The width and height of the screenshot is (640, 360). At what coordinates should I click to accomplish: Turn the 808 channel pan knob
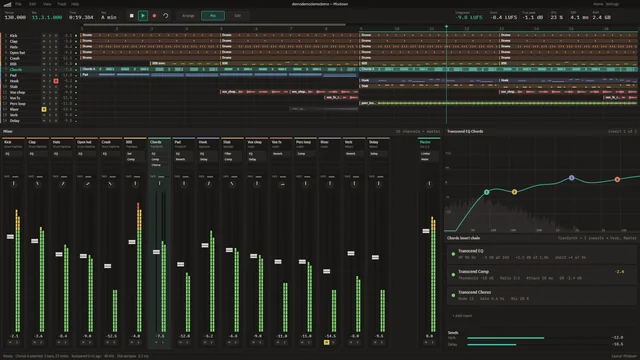click(x=135, y=184)
